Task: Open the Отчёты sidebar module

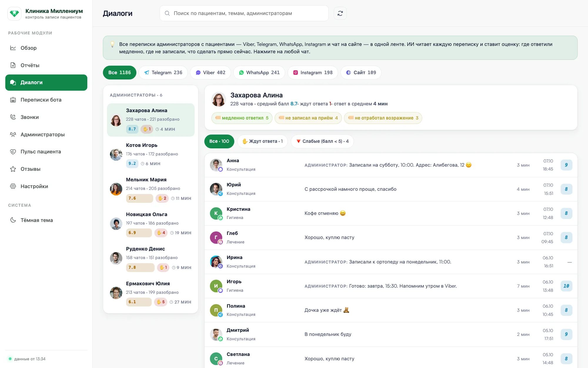Action: click(x=46, y=65)
